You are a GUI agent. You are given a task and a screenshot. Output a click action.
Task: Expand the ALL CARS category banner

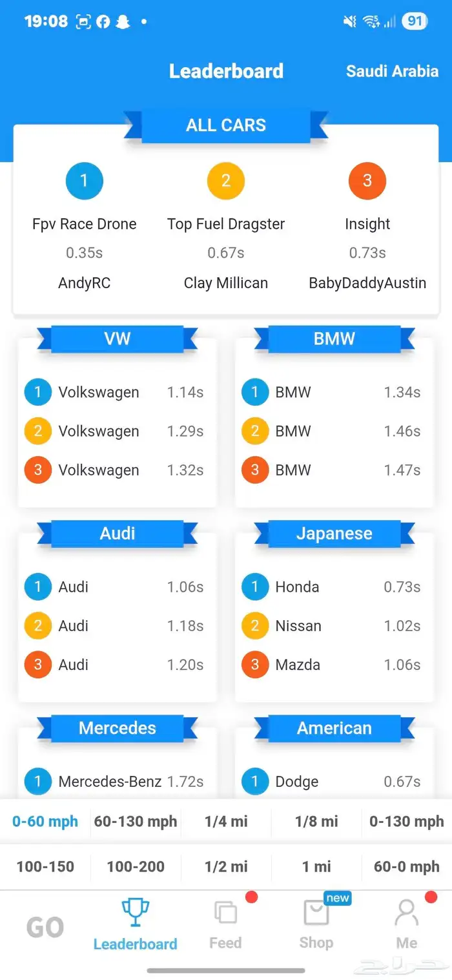coord(226,125)
